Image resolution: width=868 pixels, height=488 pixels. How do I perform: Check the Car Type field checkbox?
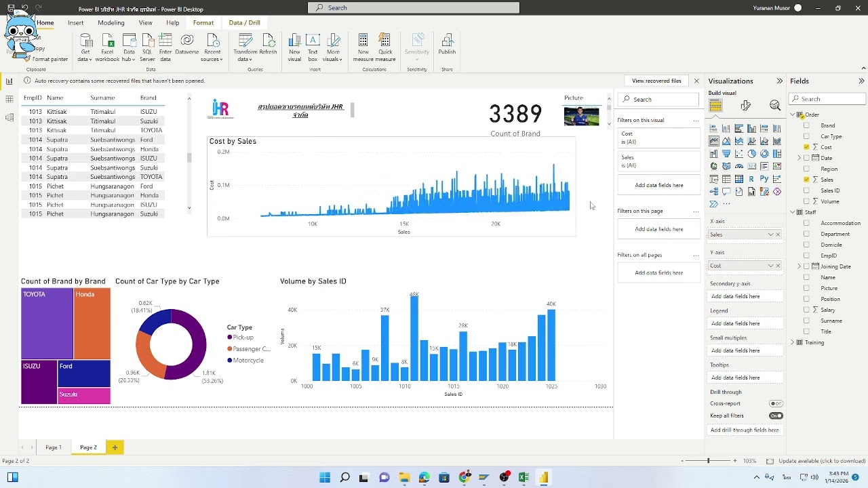point(806,136)
